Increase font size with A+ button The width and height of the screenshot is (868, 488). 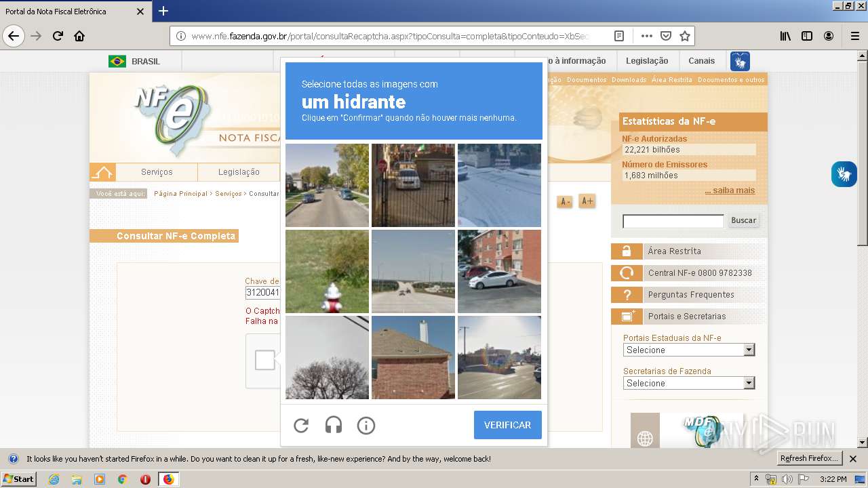point(587,201)
